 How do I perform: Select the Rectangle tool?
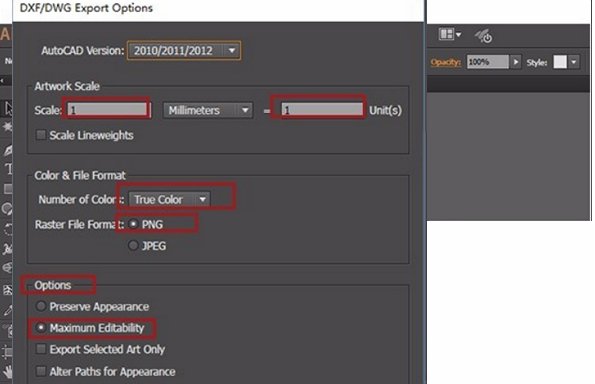pos(8,189)
